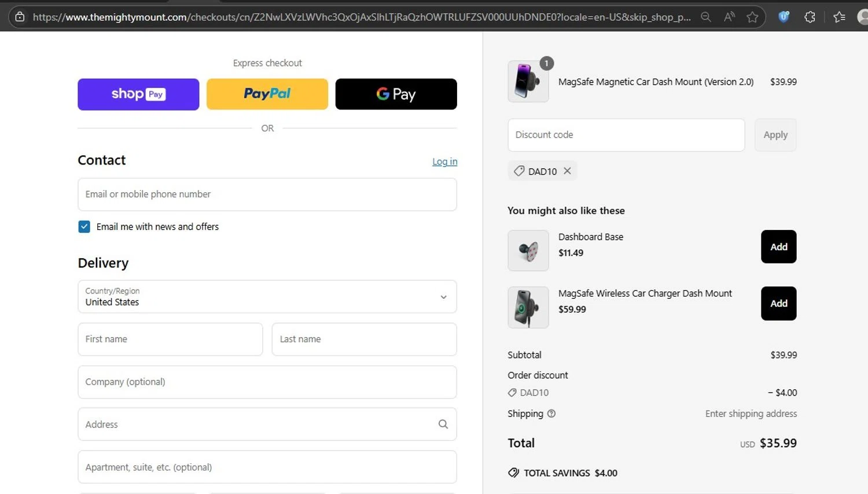Check out with Google Pay button
Image resolution: width=868 pixels, height=494 pixels.
click(396, 94)
